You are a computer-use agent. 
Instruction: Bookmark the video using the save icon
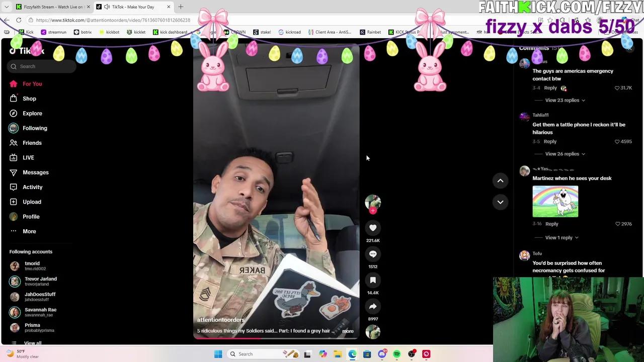[x=373, y=280]
